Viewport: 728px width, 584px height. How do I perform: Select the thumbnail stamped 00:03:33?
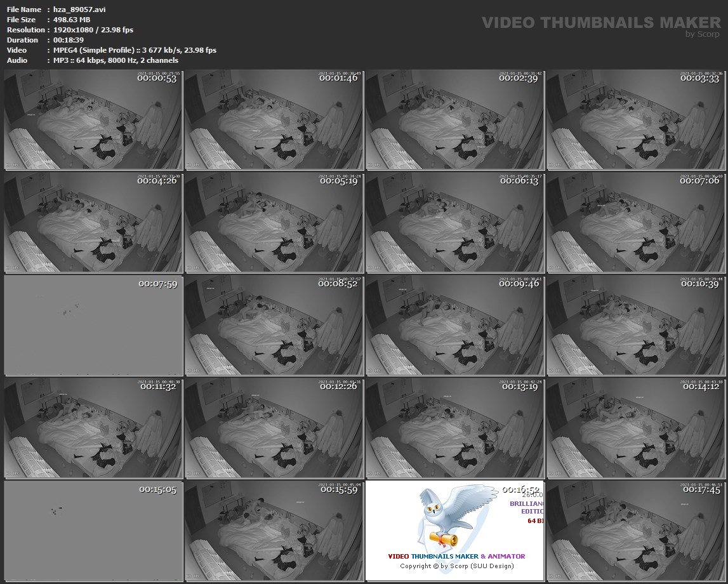pos(635,120)
